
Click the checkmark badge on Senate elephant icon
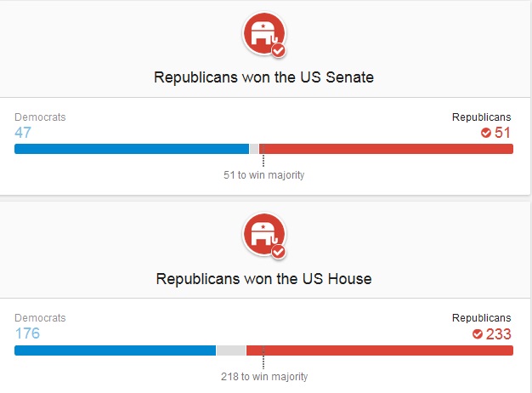pos(279,51)
